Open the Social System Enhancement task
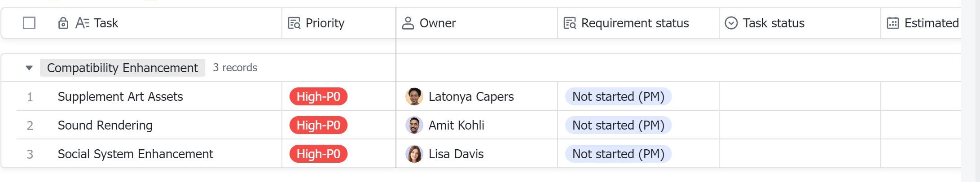Viewport: 980px width, 182px height. click(136, 154)
